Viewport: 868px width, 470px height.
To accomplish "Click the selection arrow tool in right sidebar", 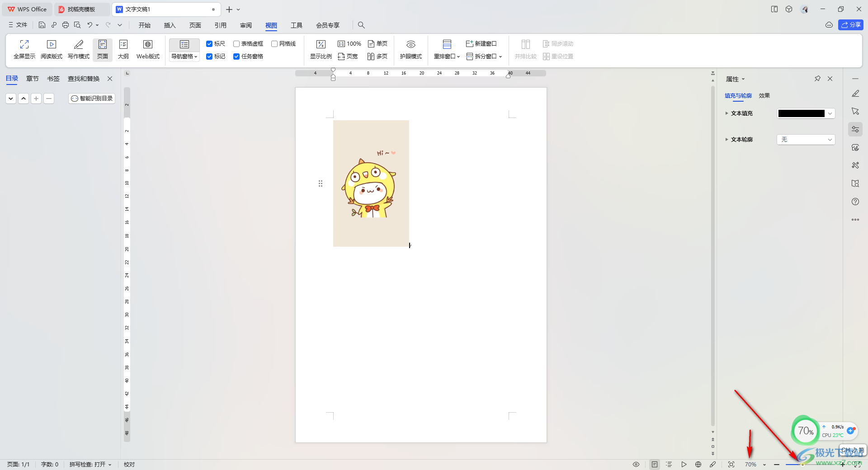I will point(855,111).
